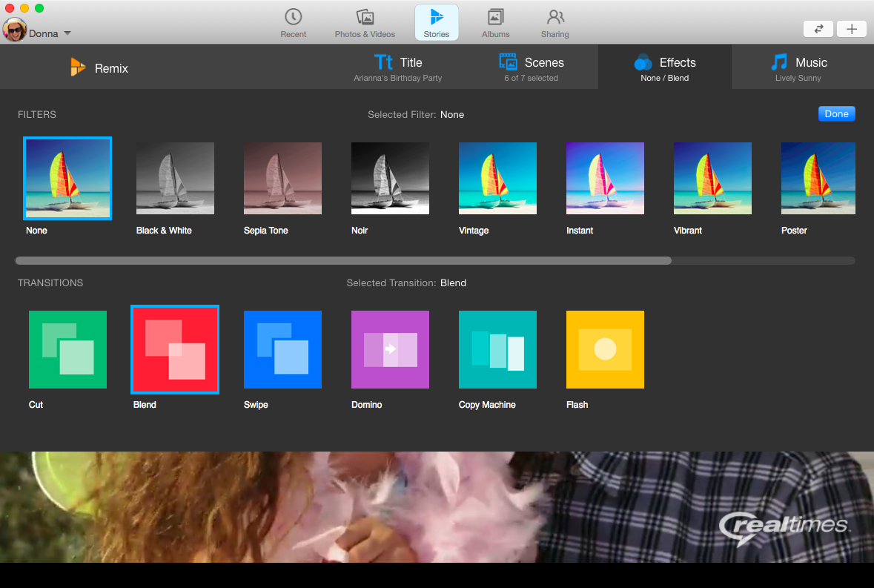Select the Copy Machine transition swatch
Viewport: 874px width, 588px height.
[497, 349]
